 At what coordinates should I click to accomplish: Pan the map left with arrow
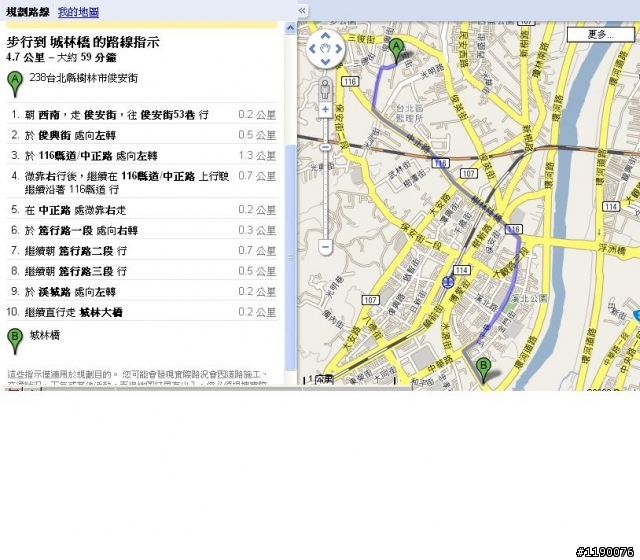click(313, 49)
